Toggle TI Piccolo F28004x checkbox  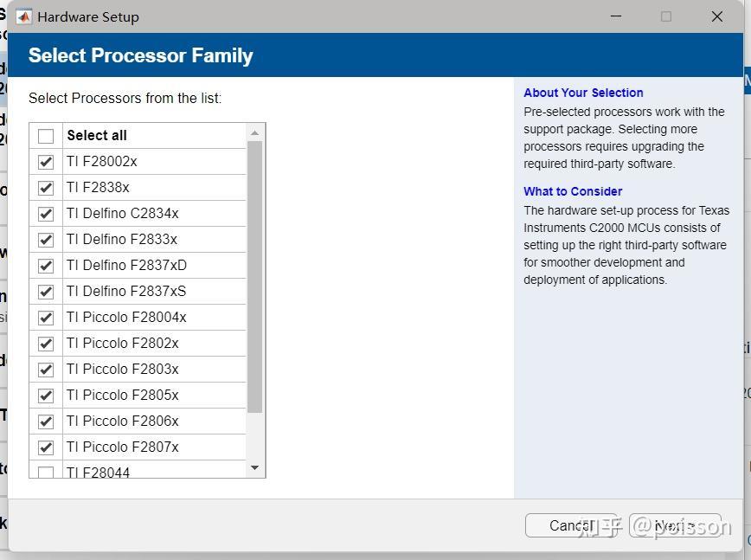click(46, 318)
